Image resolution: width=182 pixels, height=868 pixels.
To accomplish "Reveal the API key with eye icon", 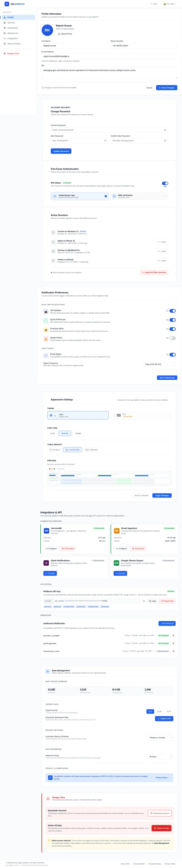I will tap(144, 601).
